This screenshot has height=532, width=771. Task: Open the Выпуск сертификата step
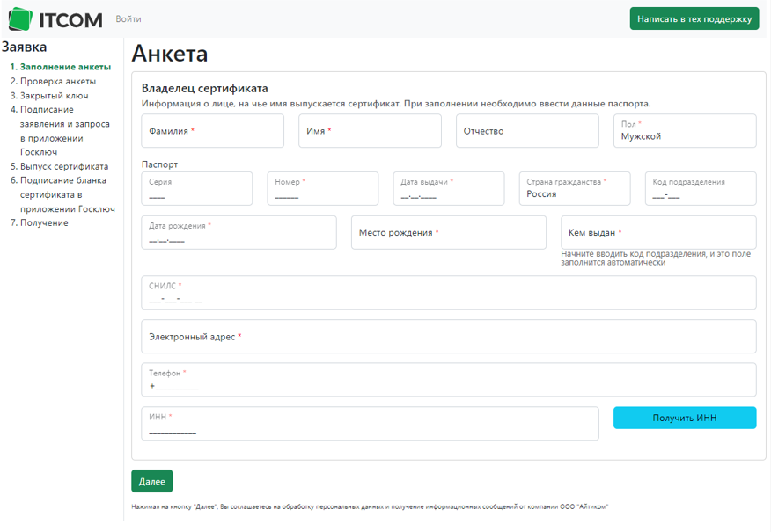(64, 166)
